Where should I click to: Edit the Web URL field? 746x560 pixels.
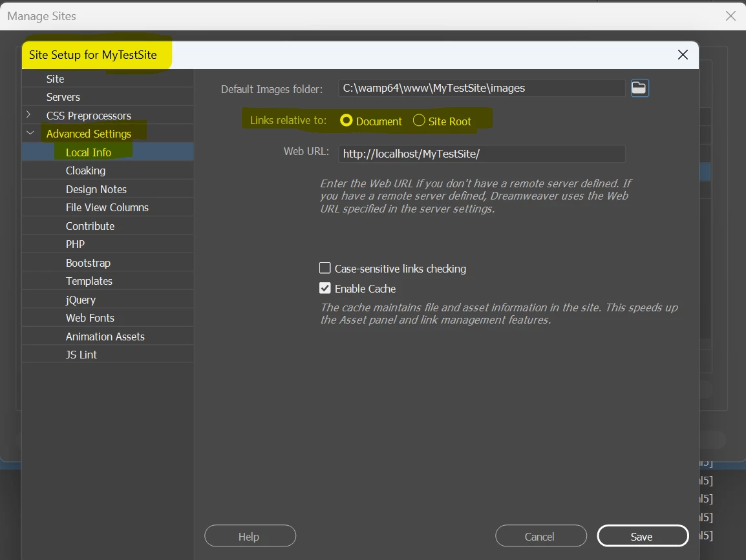[482, 154]
